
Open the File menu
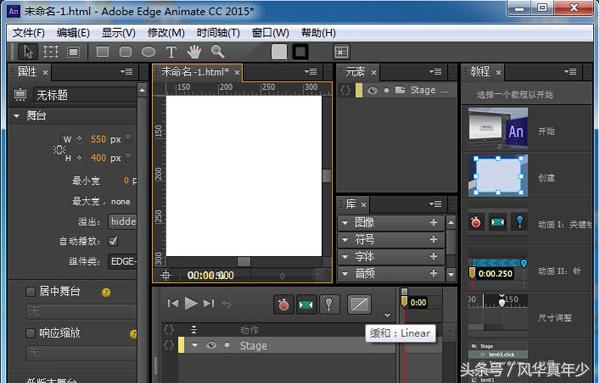[x=29, y=33]
